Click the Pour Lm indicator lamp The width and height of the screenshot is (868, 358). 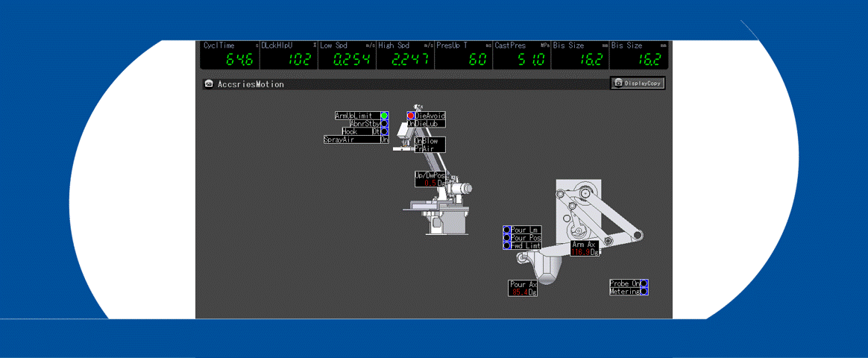[506, 230]
